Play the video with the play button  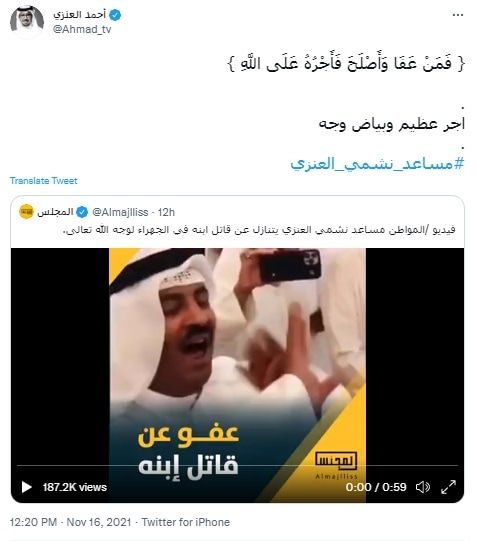pos(27,487)
